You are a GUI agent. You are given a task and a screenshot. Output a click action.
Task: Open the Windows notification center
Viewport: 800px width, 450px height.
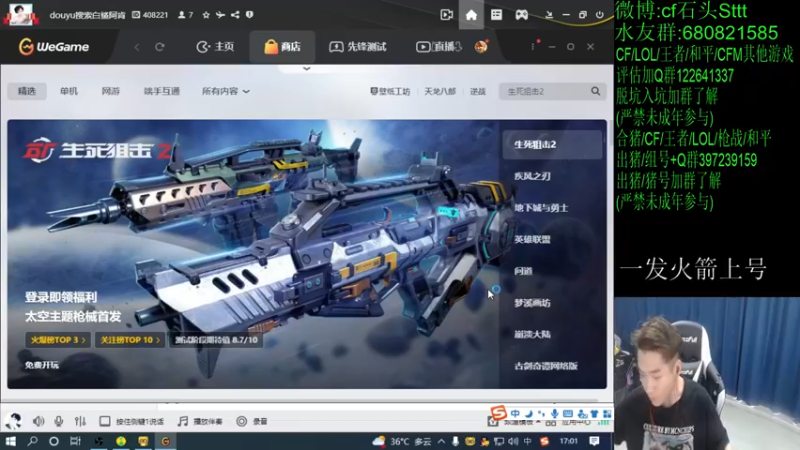594,441
